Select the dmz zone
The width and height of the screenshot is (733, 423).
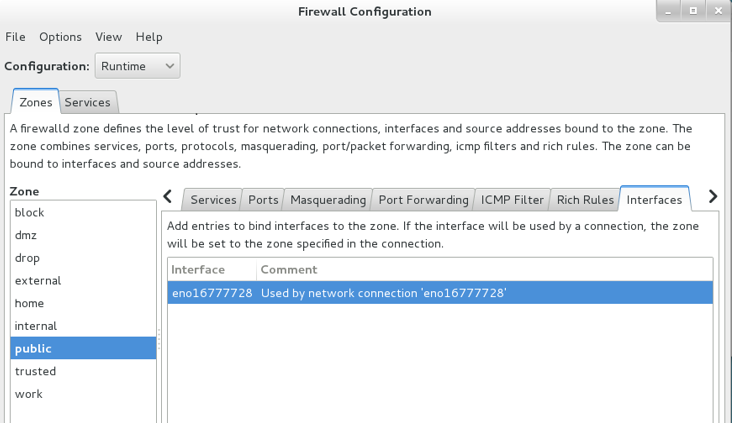pos(83,235)
